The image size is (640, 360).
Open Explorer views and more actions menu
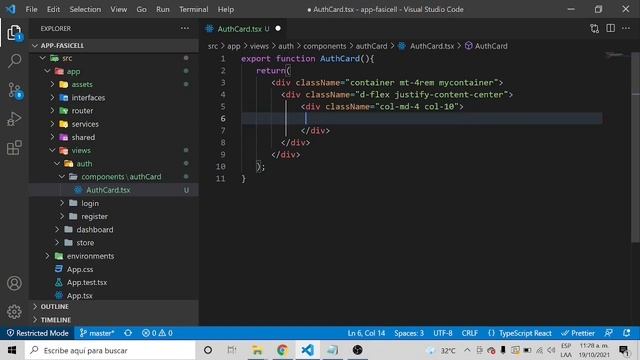tap(184, 28)
